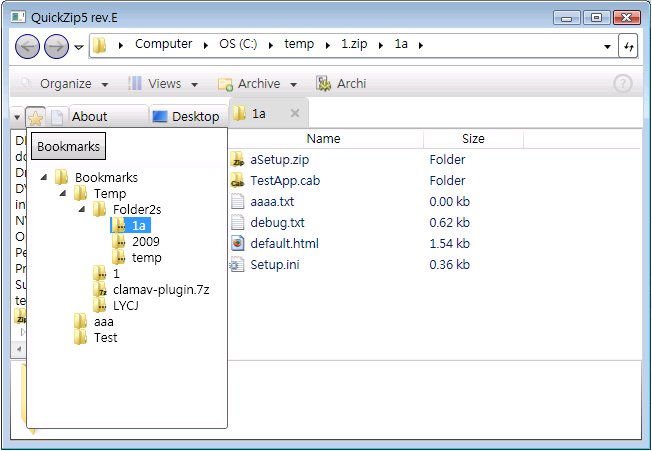Close the 1a tab
Screen dimensions: 652x451
[x=294, y=113]
